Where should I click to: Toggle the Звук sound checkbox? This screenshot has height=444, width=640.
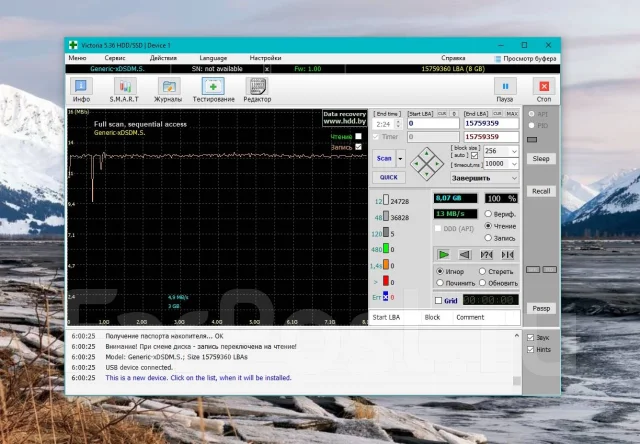pos(531,337)
